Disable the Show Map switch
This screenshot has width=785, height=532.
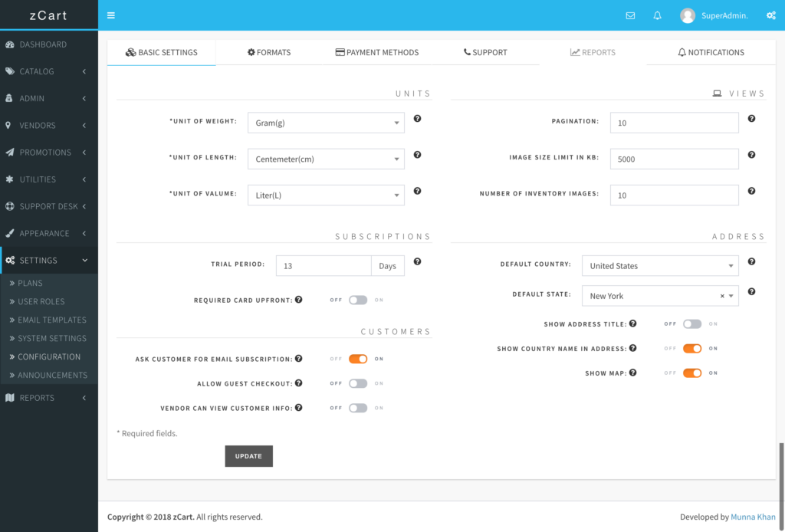tap(692, 373)
